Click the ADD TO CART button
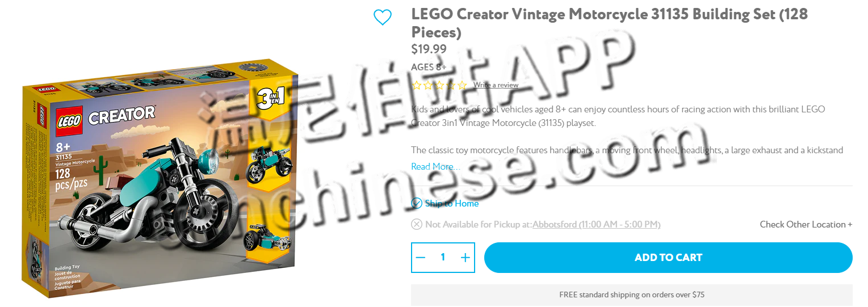 (x=668, y=258)
